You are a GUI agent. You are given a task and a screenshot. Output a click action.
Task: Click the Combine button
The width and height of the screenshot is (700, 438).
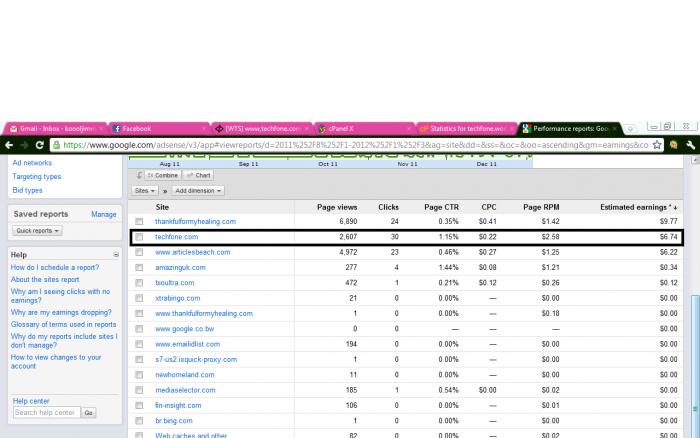pos(163,175)
